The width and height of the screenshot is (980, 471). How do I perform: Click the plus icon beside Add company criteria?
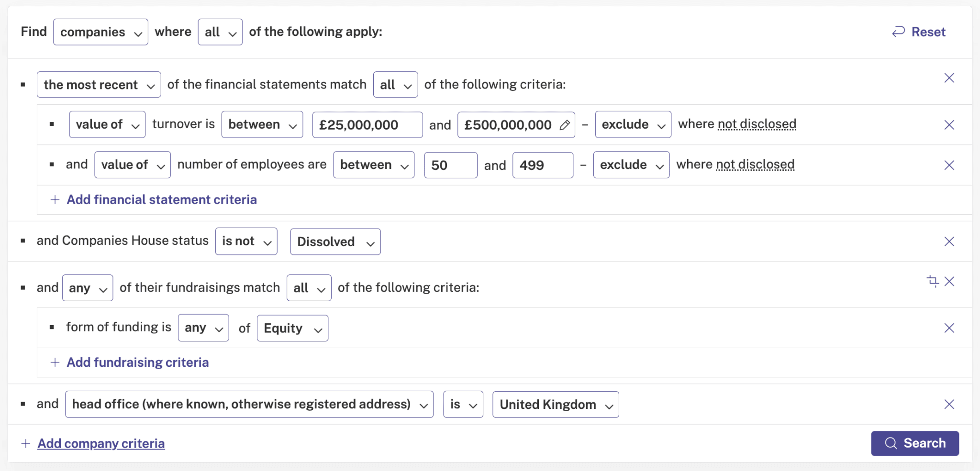pos(26,444)
